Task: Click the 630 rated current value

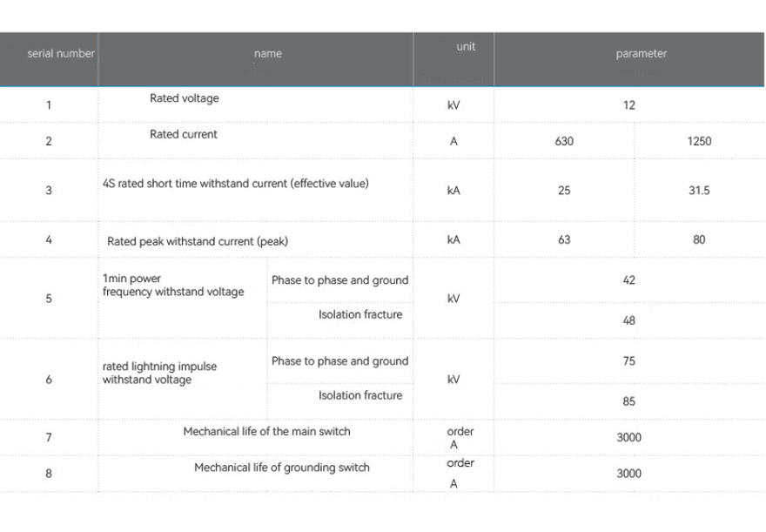Action: 564,141
